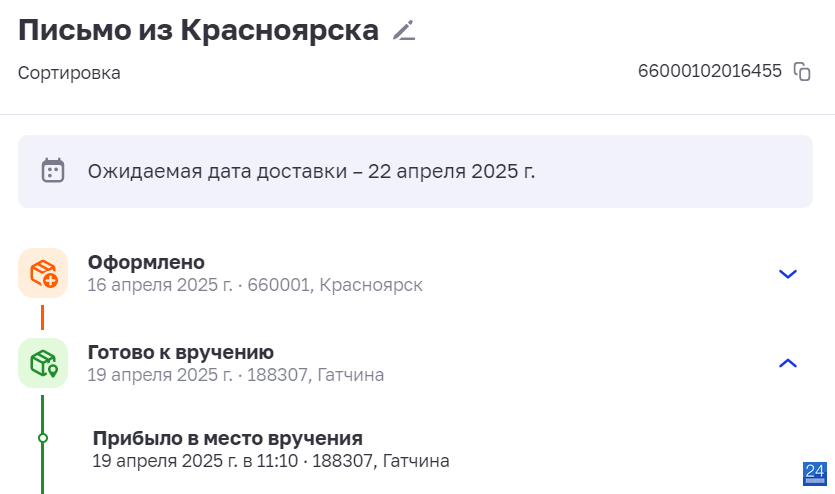Click the Сортировка status label
The width and height of the screenshot is (835, 494).
[x=69, y=73]
